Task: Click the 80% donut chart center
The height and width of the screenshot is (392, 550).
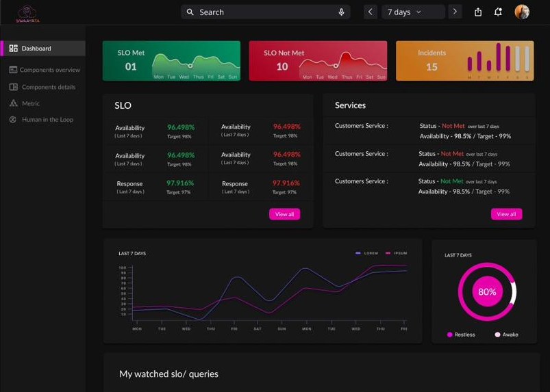Action: pos(487,291)
